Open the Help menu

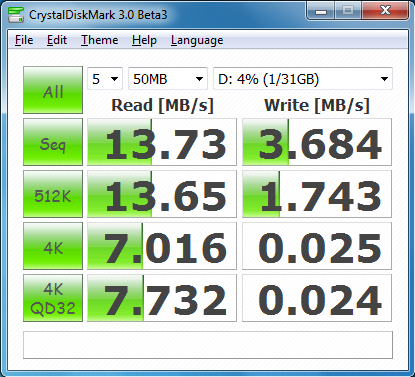pyautogui.click(x=144, y=40)
